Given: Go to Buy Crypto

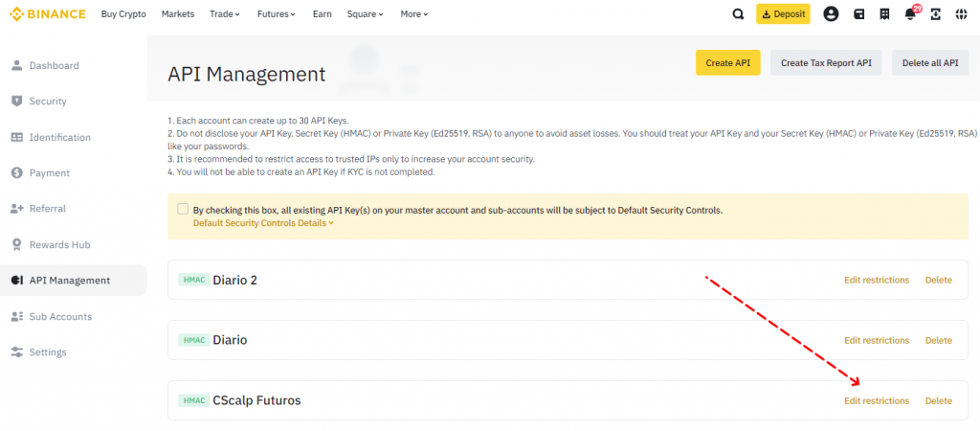Looking at the screenshot, I should tap(123, 13).
